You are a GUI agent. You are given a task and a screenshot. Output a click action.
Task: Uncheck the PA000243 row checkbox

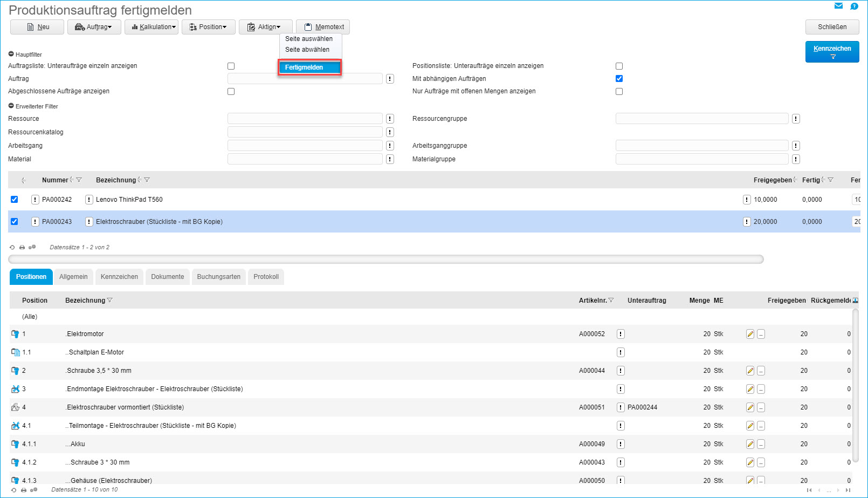pyautogui.click(x=15, y=222)
